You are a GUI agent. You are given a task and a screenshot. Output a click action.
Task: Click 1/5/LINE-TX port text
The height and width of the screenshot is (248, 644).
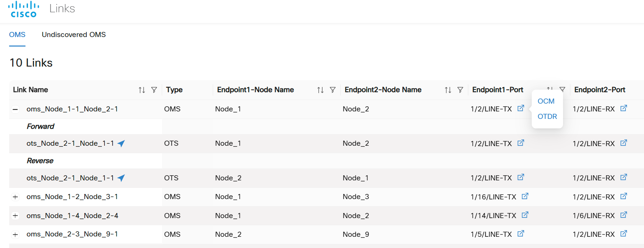[491, 234]
